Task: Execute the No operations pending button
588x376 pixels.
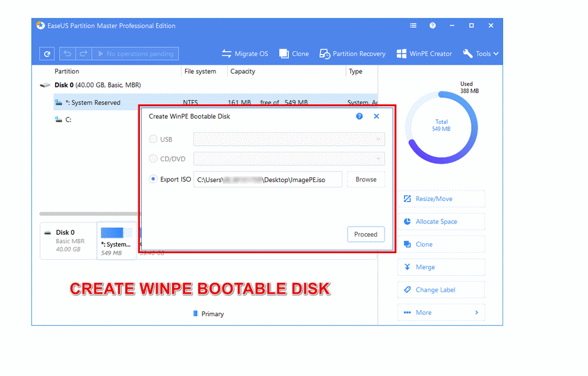Action: coord(135,53)
